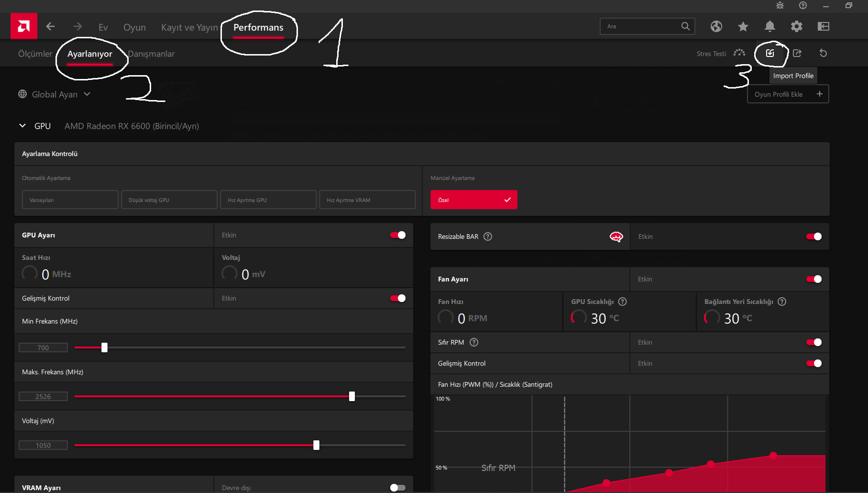The height and width of the screenshot is (493, 868).
Task: Open favorites with the star icon
Action: [743, 26]
